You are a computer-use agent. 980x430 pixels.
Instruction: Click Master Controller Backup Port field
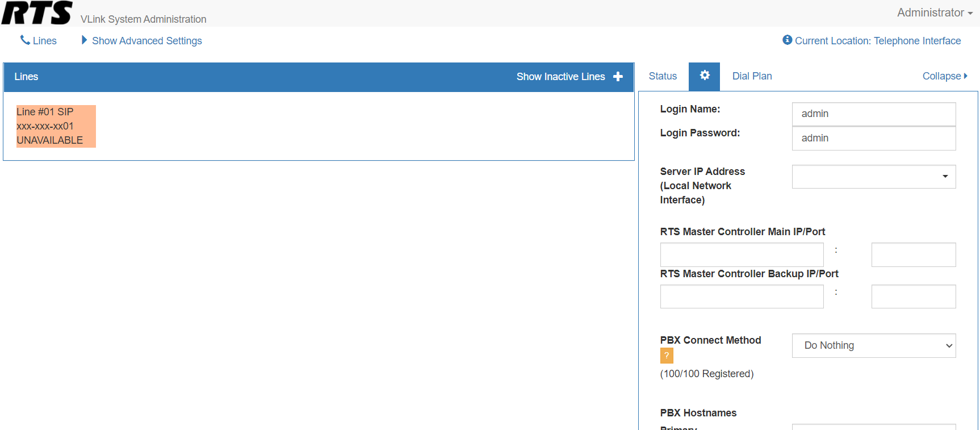pyautogui.click(x=914, y=297)
